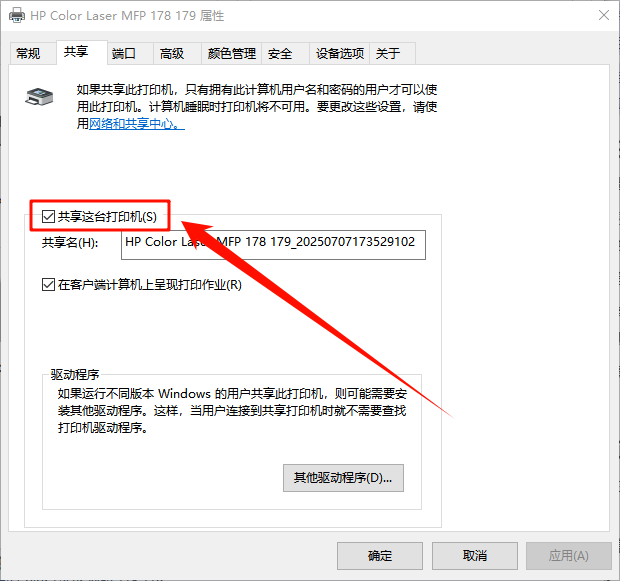The width and height of the screenshot is (620, 581).
Task: Click the 驱动程序 group label
Action: 75,374
